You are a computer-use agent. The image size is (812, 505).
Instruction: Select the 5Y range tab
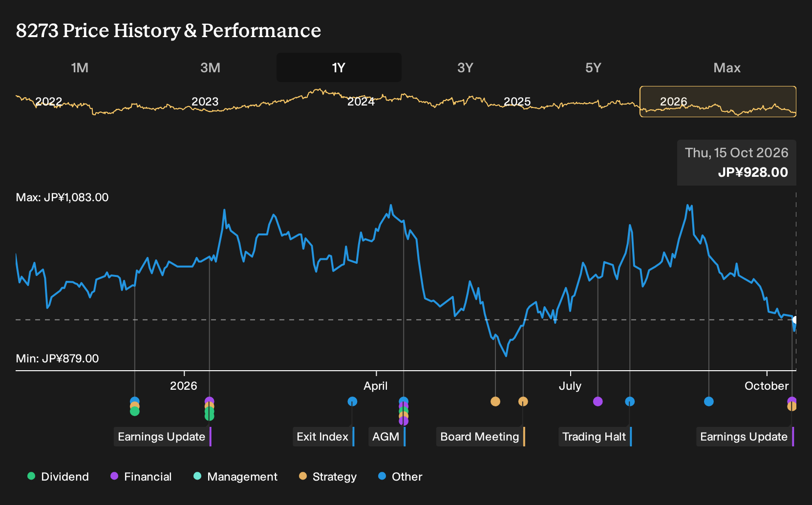(593, 67)
